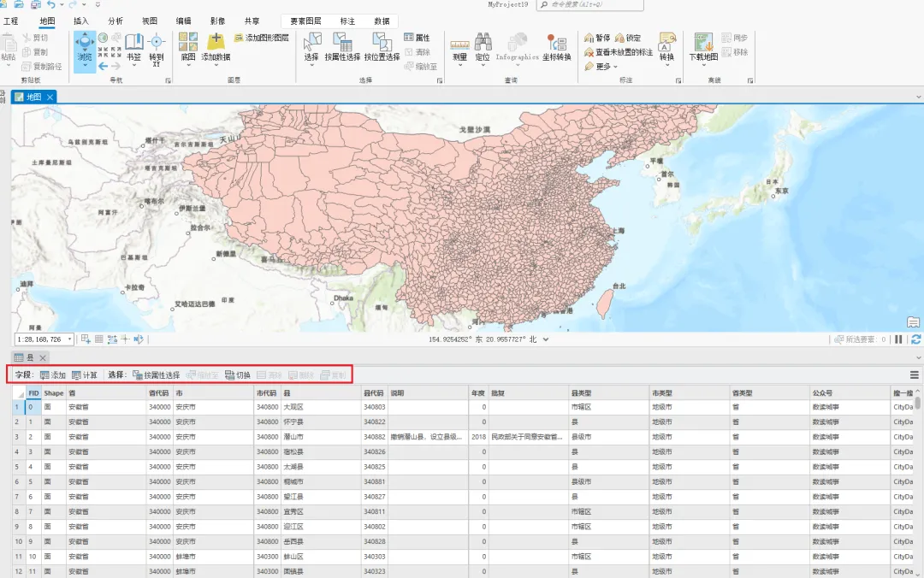
Task: Expand the 导航 group dialog launcher
Action: 168,80
